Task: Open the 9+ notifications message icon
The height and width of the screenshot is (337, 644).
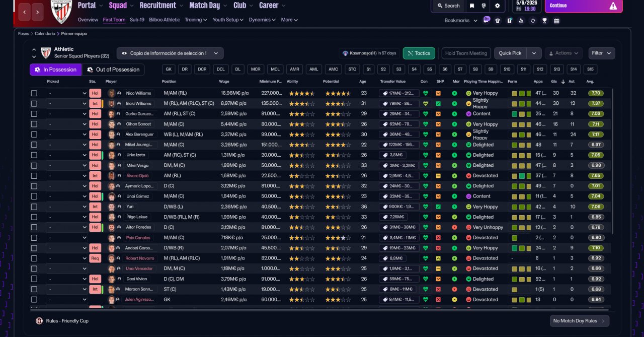Action: coord(487,19)
